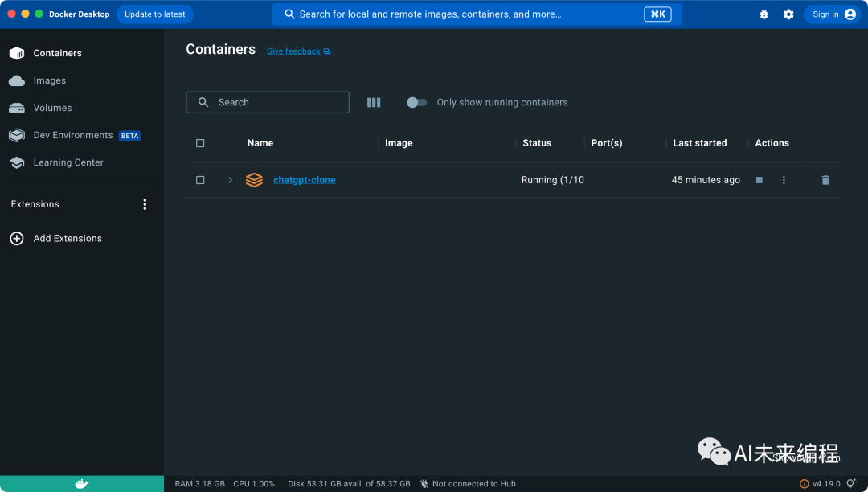The image size is (868, 492).
Task: Sort by Status column header
Action: (x=537, y=143)
